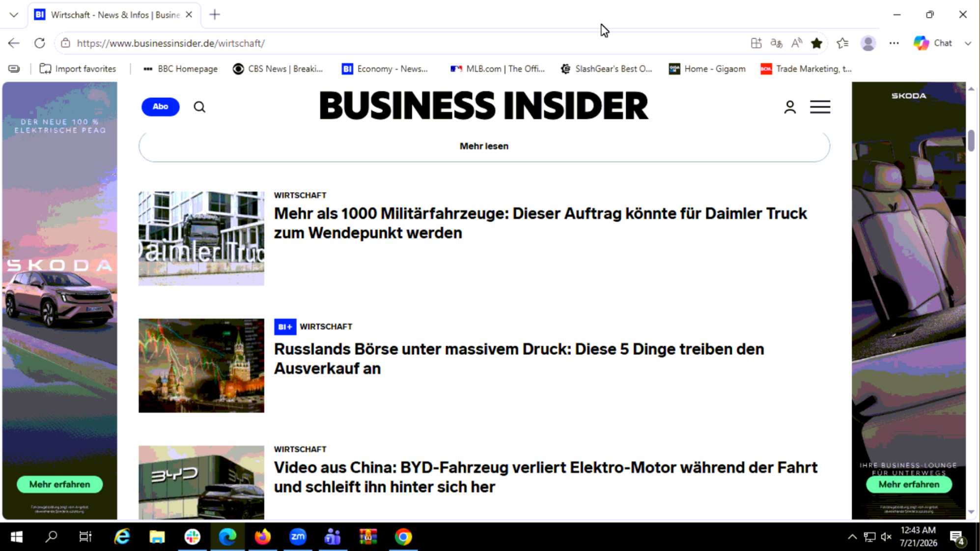Show hidden system tray icons
The height and width of the screenshot is (551, 980).
click(852, 537)
